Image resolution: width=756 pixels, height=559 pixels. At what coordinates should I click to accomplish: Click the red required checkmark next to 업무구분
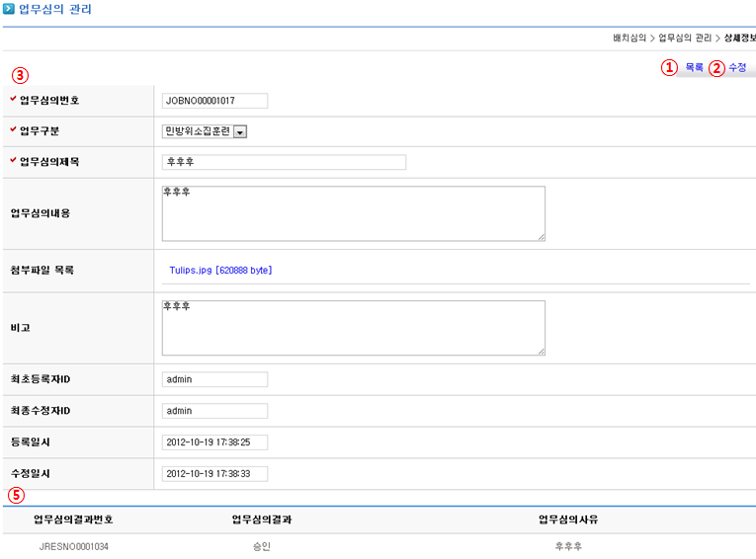pyautogui.click(x=13, y=130)
